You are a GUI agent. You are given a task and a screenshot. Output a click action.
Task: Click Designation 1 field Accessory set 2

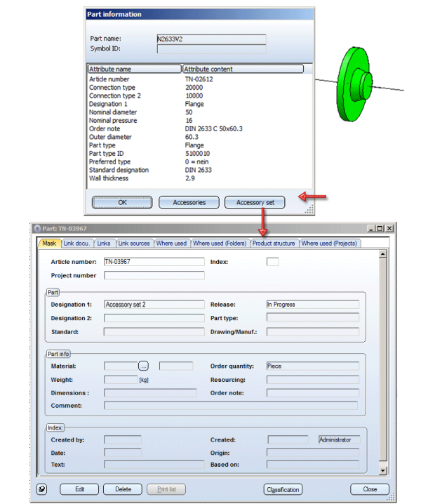[x=154, y=305]
